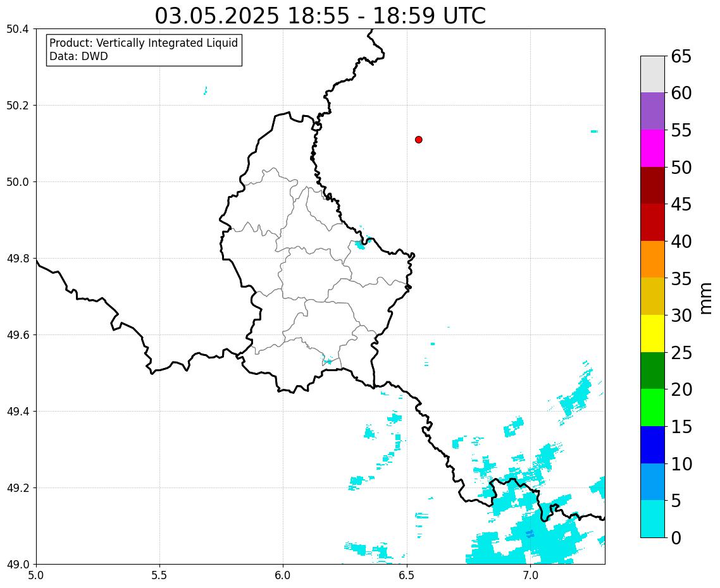Pick the dark green 20-25 colorbar segment
The image size is (720, 588).
coord(652,371)
